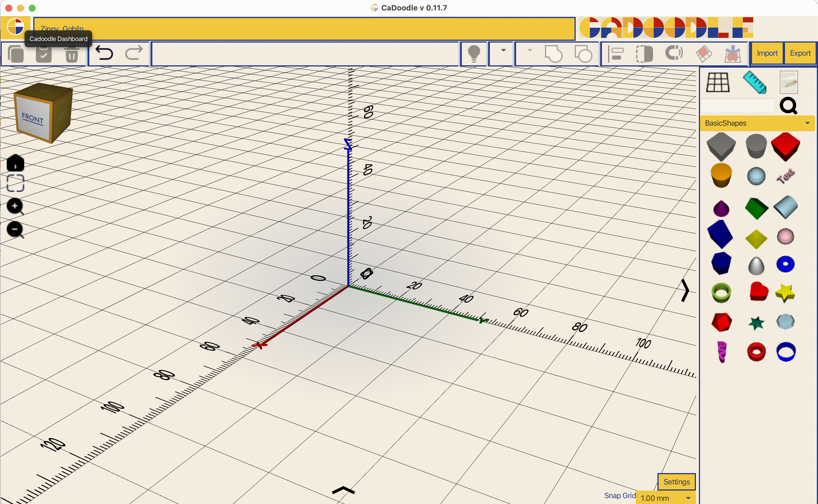Select the blue torus donut shape
Image resolution: width=818 pixels, height=504 pixels.
pos(785,264)
